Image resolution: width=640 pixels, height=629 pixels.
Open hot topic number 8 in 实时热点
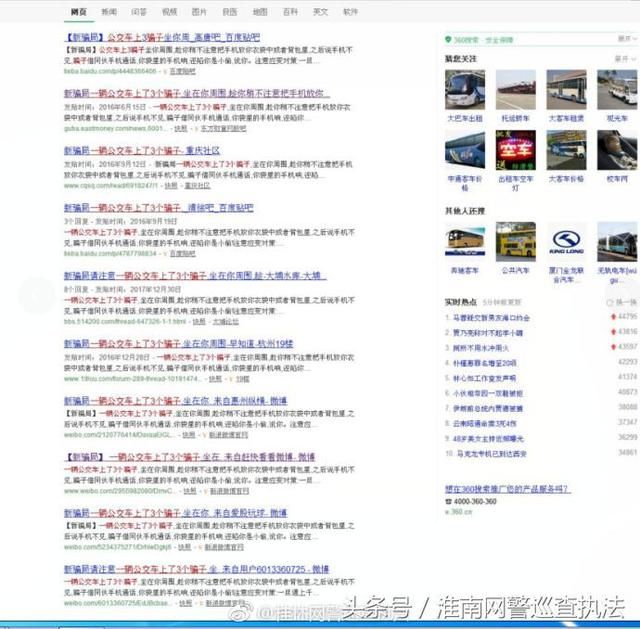coord(484,423)
